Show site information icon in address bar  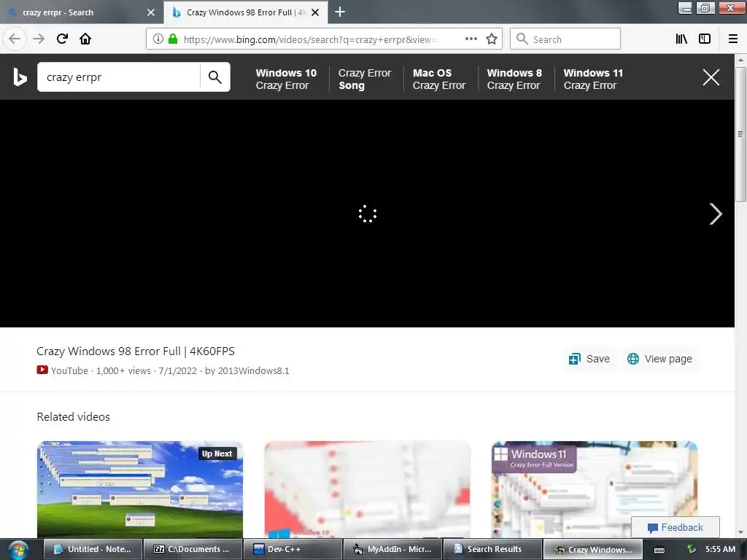pyautogui.click(x=158, y=39)
